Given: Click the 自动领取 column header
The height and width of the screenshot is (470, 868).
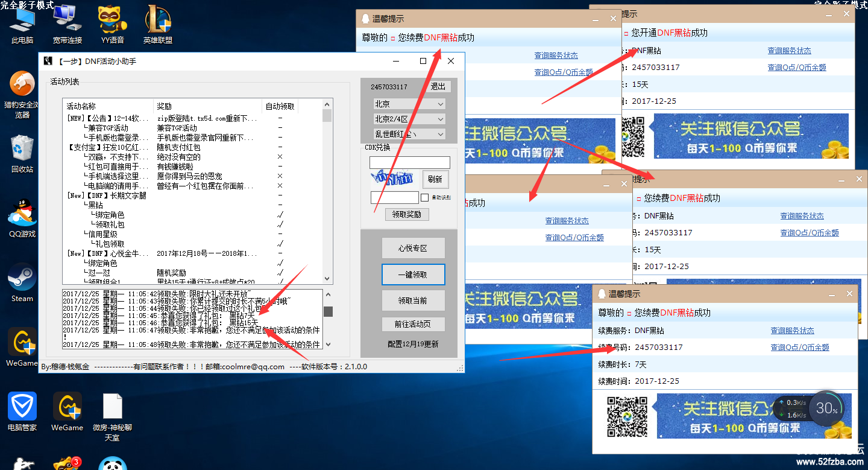Looking at the screenshot, I should tap(280, 106).
